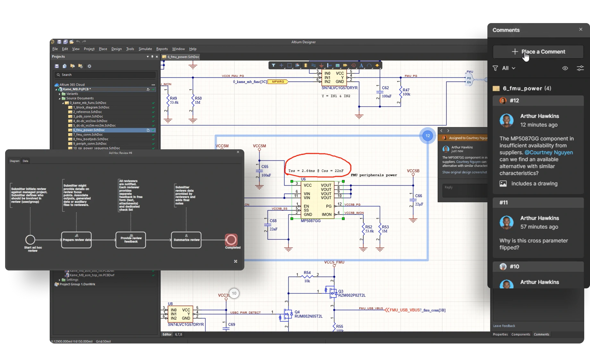Click the Undo arrow in the title bar
This screenshot has width=590, height=364.
pyautogui.click(x=78, y=42)
